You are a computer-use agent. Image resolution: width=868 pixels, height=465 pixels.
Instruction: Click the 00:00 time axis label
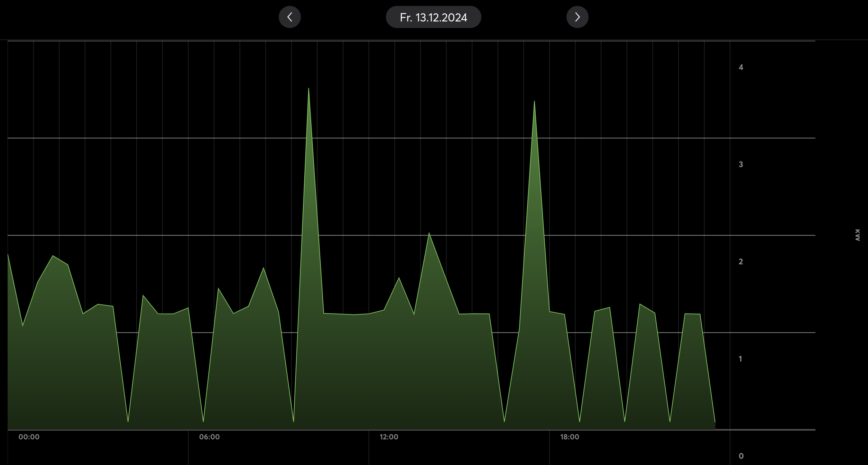(29, 437)
